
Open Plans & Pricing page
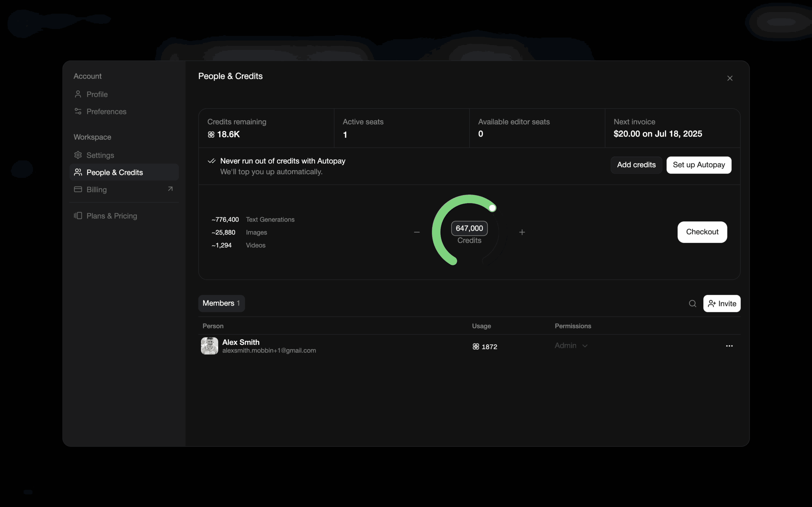coord(111,216)
